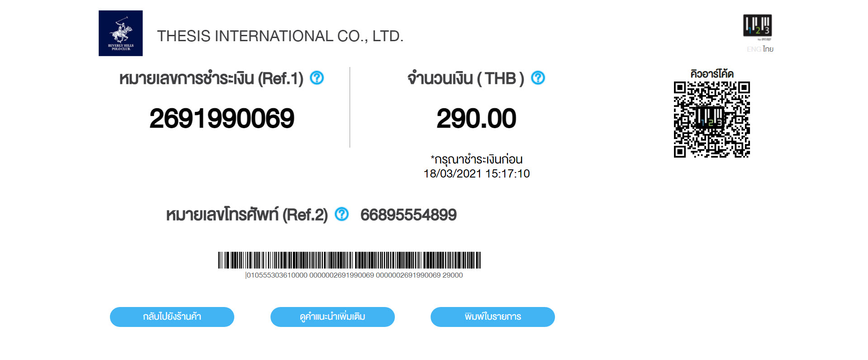Image resolution: width=868 pixels, height=360 pixels.
Task: Click the กลับไปยังร้านค้า button
Action: click(x=172, y=317)
